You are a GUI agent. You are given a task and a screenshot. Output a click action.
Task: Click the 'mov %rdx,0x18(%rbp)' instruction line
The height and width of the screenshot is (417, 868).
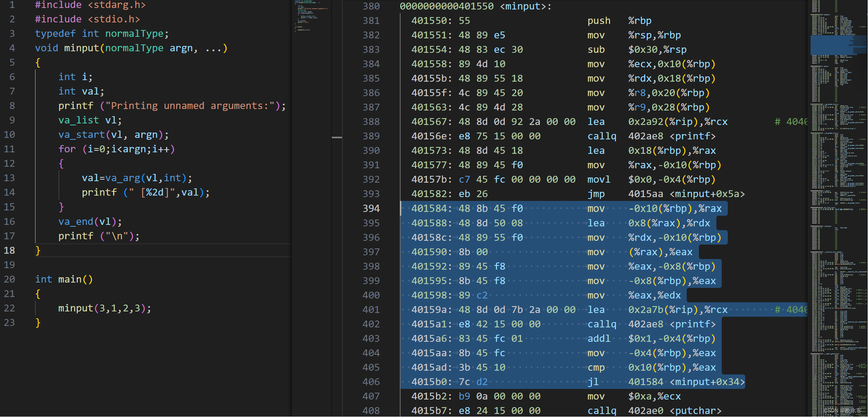coord(563,78)
